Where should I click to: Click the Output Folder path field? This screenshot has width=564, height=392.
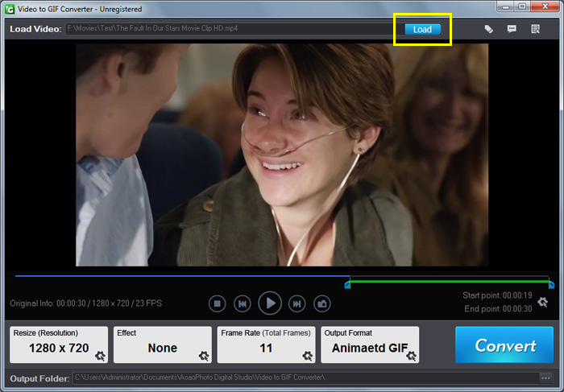[x=305, y=378]
